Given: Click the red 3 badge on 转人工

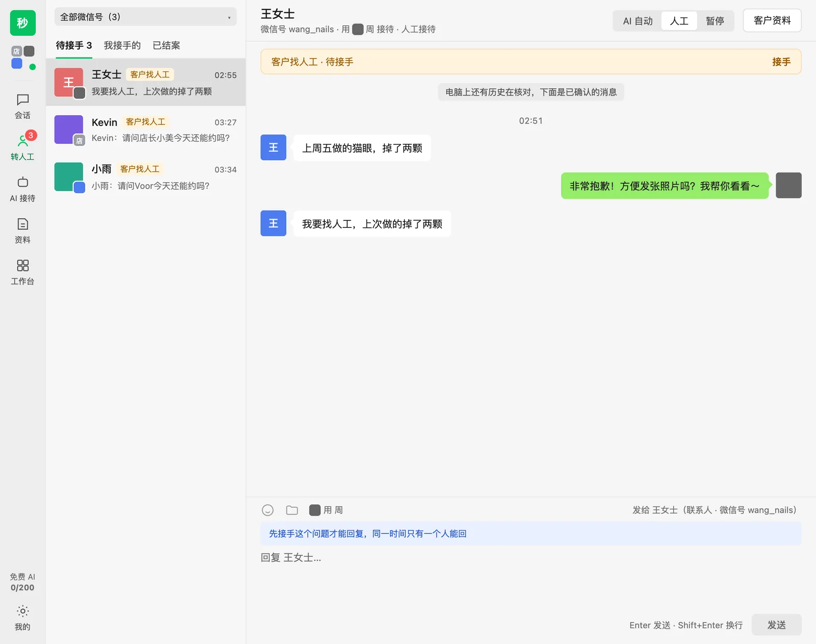Looking at the screenshot, I should [31, 135].
